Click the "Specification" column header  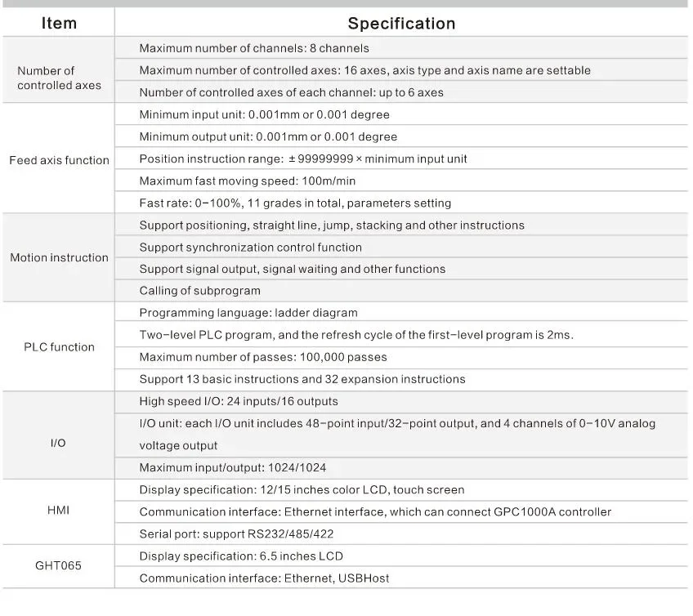tap(401, 23)
